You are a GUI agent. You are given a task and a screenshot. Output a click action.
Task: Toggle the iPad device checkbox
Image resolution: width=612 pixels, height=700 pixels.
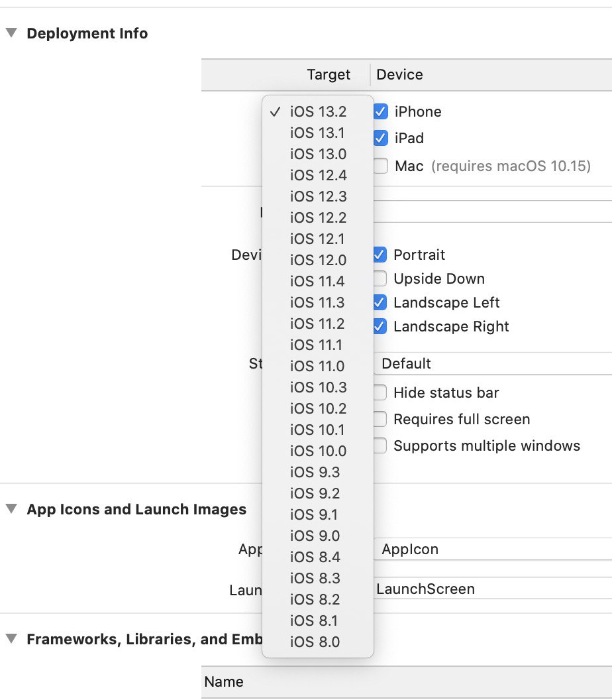pyautogui.click(x=380, y=138)
